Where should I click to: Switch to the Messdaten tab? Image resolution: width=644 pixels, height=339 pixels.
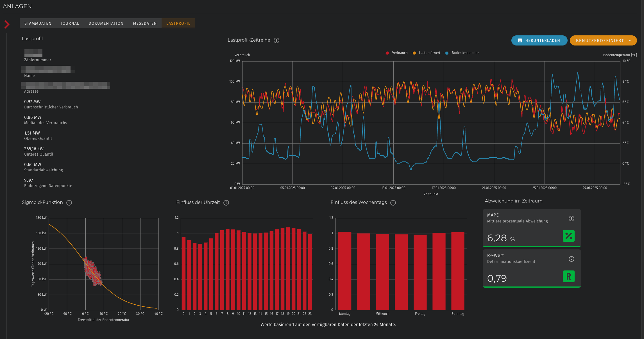coord(145,23)
